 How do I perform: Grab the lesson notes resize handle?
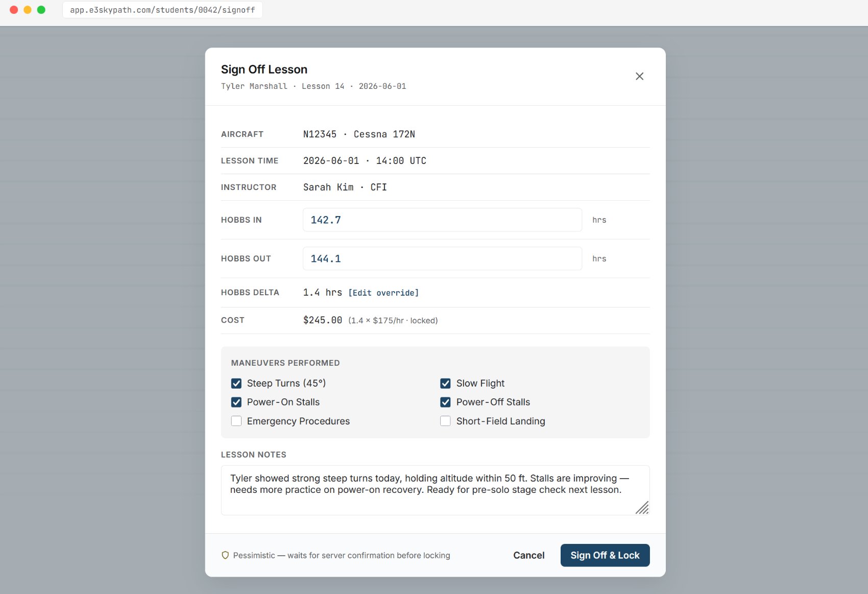(x=642, y=508)
